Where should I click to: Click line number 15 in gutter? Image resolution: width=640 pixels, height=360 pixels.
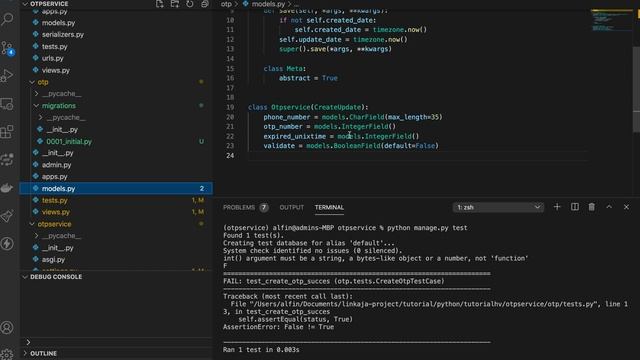(230, 69)
